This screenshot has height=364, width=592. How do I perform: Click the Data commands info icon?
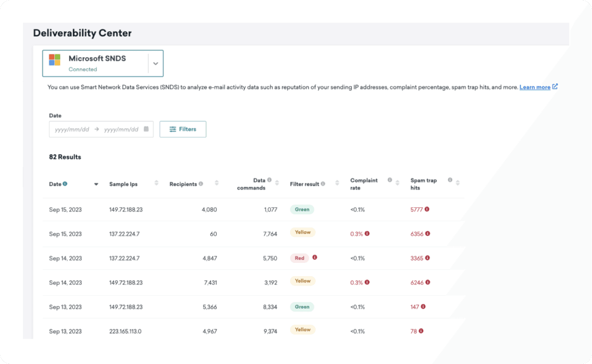pos(269,180)
